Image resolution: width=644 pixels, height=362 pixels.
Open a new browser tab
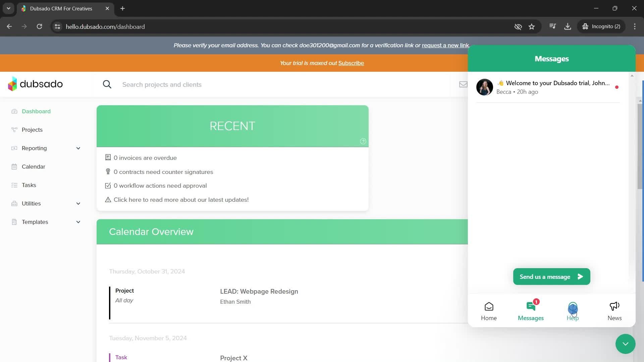[123, 8]
